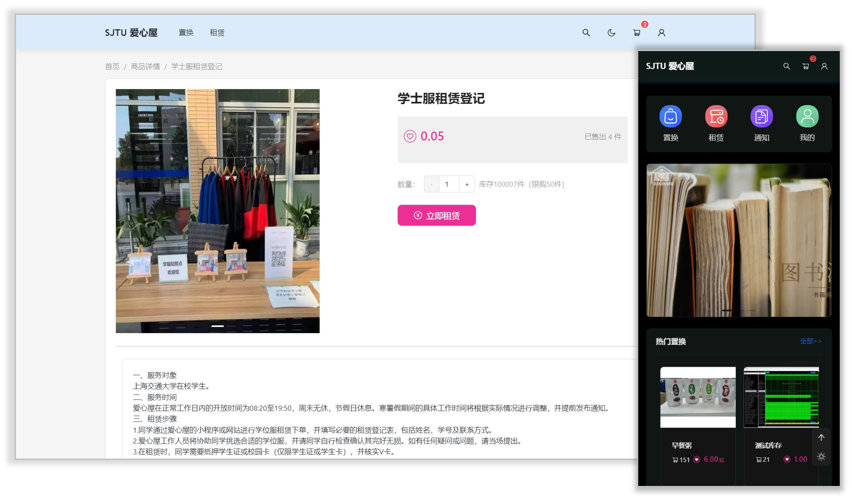Switch to light mode using the sun icon
Screen dimensions: 853x504
[x=821, y=456]
